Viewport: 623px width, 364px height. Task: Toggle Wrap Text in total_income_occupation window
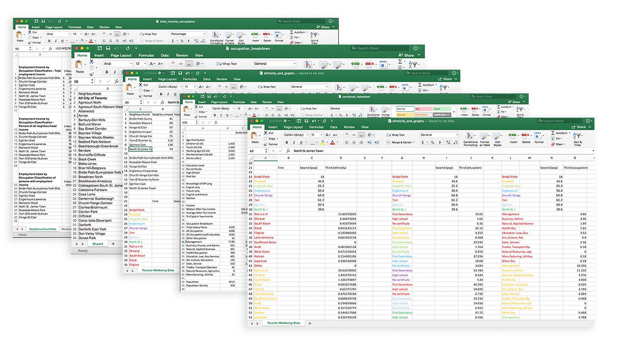point(148,34)
